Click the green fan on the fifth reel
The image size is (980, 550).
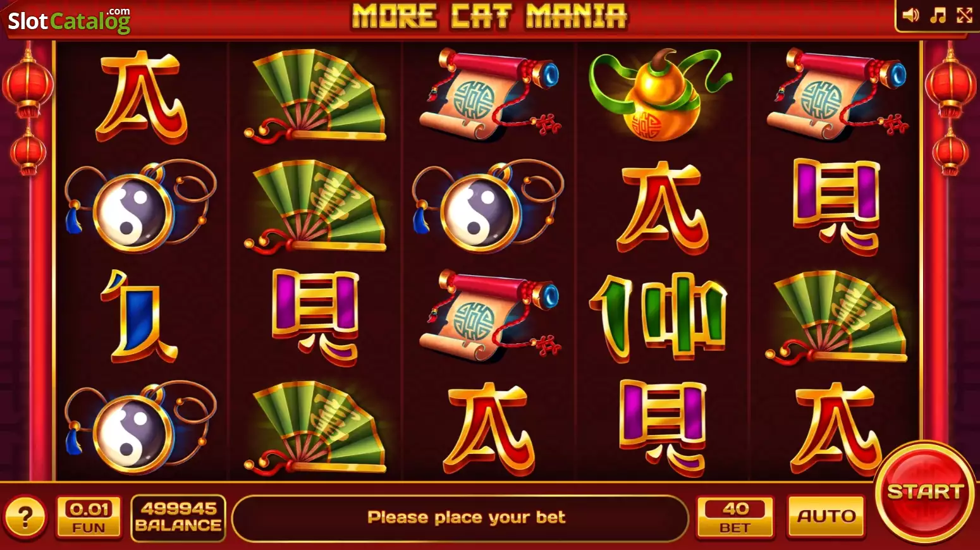pos(836,317)
